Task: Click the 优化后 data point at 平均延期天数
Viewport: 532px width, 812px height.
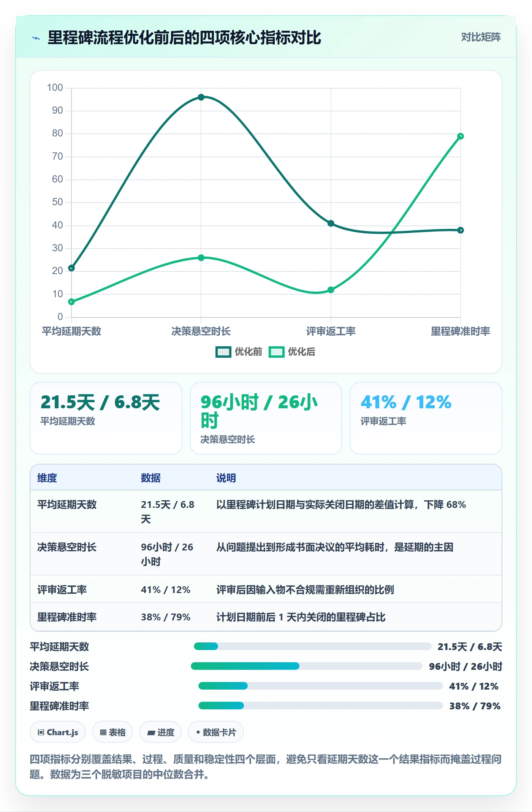Action: 71,302
